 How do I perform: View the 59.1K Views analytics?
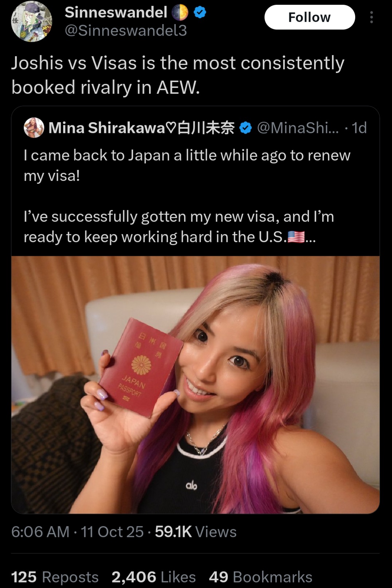(x=196, y=532)
